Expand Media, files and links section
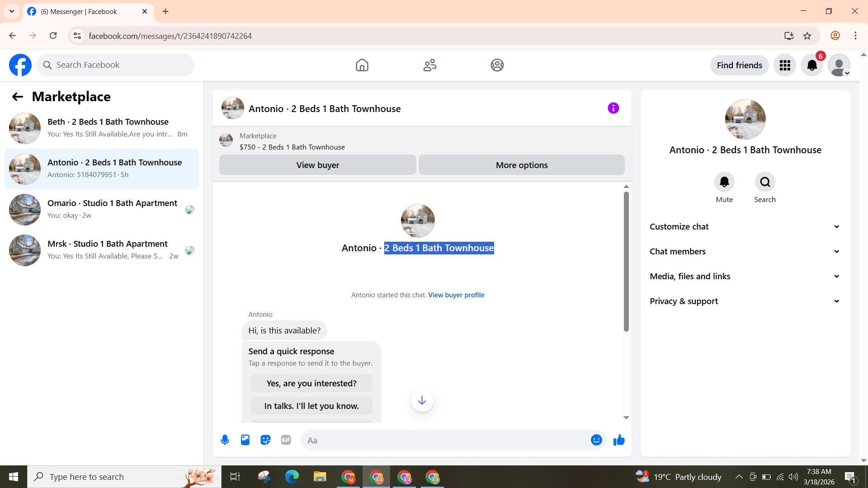The image size is (868, 488). [745, 276]
